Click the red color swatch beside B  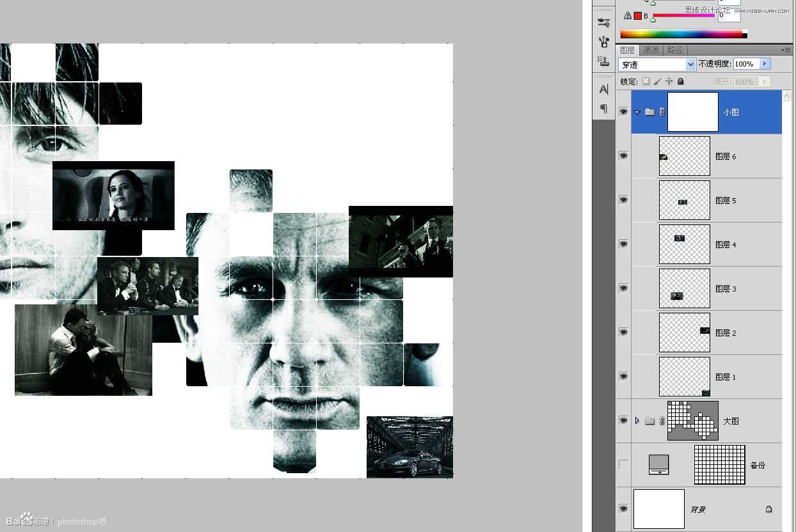tap(637, 15)
